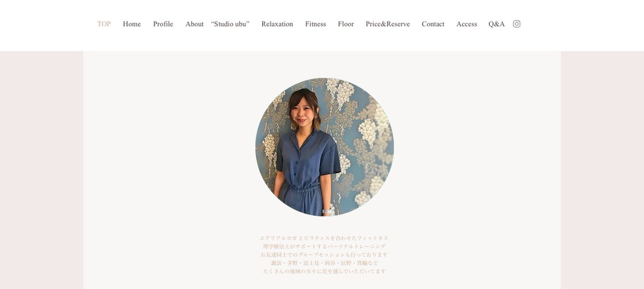This screenshot has height=289, width=644.
Task: Open the Contact page
Action: coord(433,24)
